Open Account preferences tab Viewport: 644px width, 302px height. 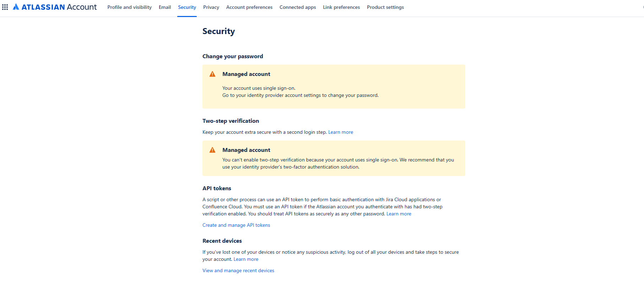point(249,7)
